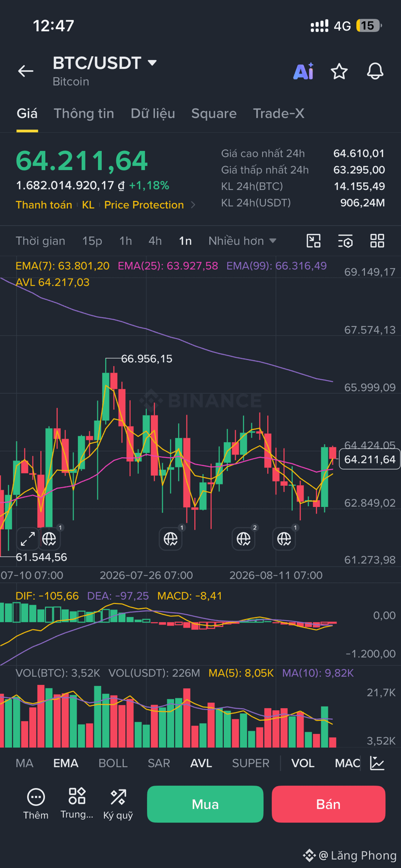This screenshot has height=868, width=401.
Task: Toggle the EMA indicator
Action: [x=66, y=763]
